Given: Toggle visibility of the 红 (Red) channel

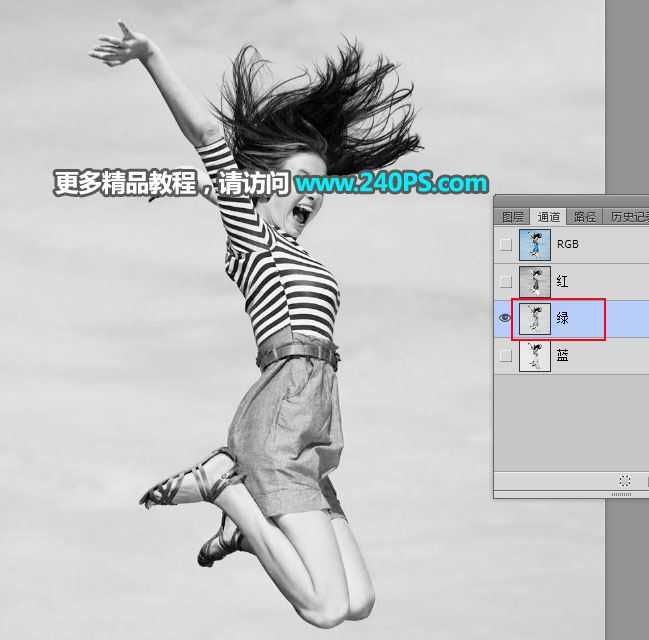Looking at the screenshot, I should 505,281.
